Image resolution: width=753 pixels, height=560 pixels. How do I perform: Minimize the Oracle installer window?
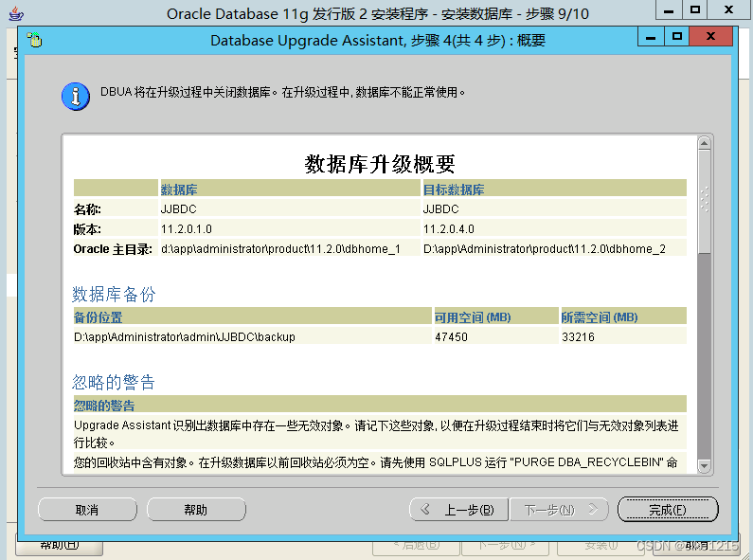(x=669, y=9)
